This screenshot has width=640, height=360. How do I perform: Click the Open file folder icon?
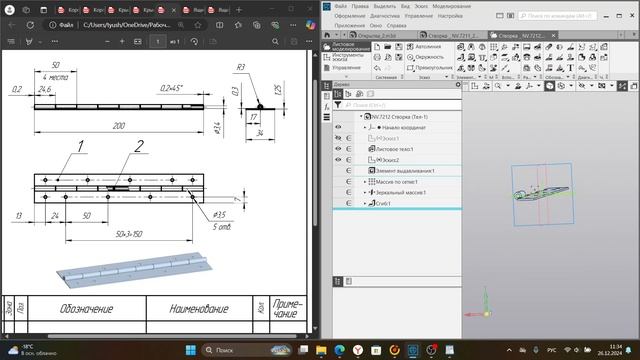(388, 47)
